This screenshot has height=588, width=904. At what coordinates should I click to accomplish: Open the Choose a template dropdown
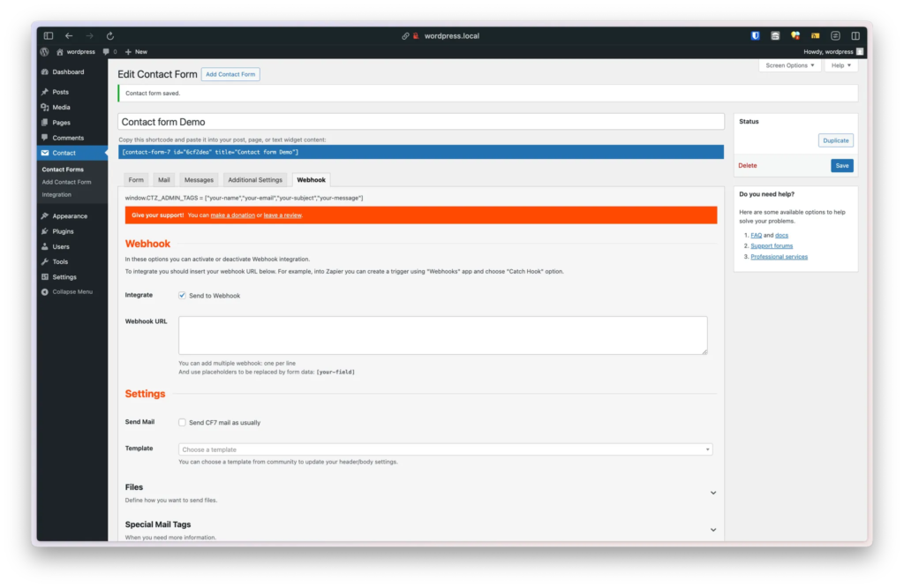click(x=445, y=449)
